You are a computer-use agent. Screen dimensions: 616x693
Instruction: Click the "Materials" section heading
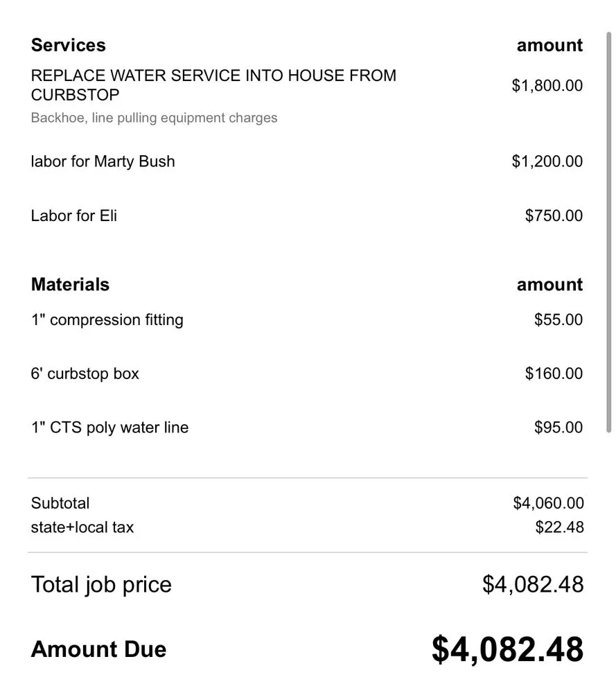coord(70,285)
